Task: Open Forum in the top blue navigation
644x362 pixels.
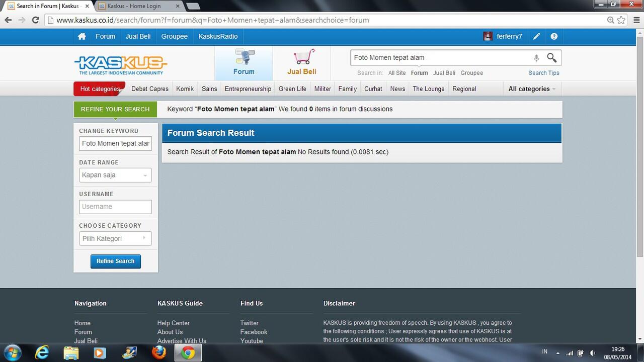Action: pyautogui.click(x=105, y=37)
